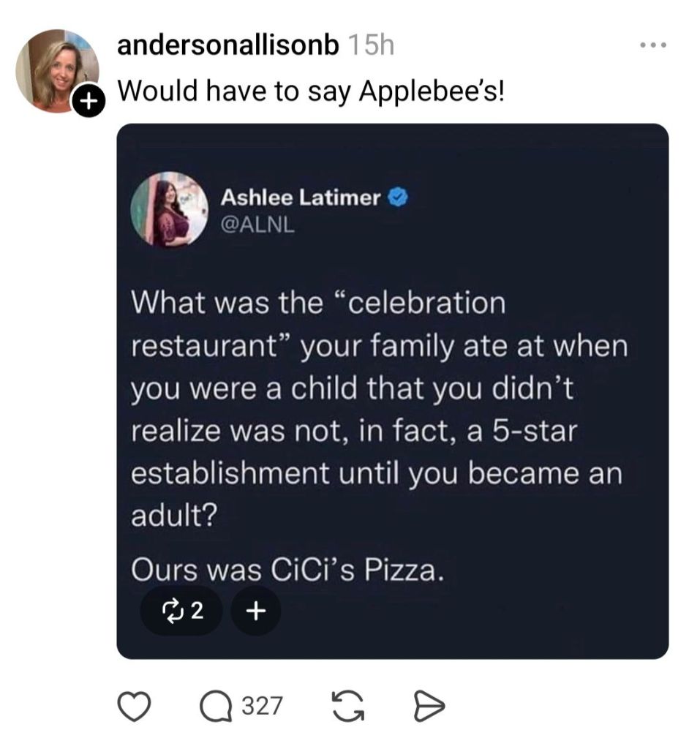
Task: Click the "Ours was CiCi's Pizza." line
Action: 287,570
